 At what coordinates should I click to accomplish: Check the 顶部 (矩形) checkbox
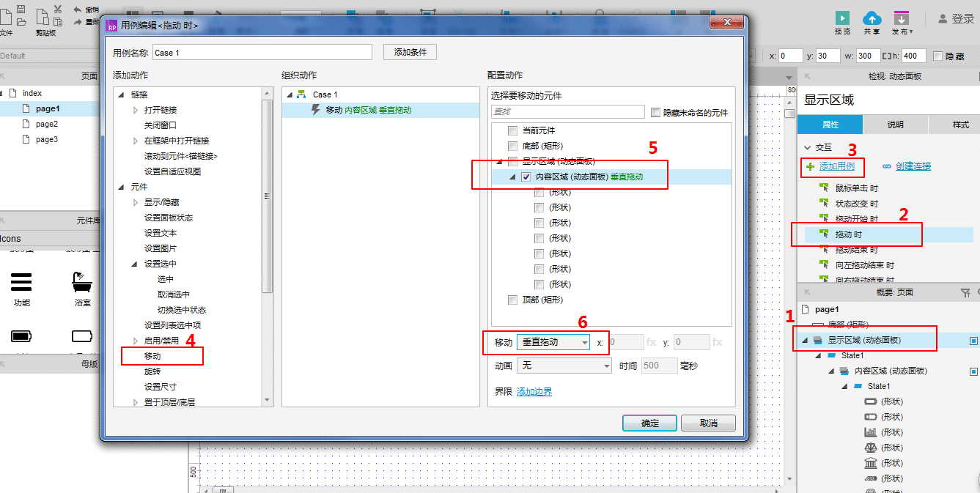click(x=513, y=300)
